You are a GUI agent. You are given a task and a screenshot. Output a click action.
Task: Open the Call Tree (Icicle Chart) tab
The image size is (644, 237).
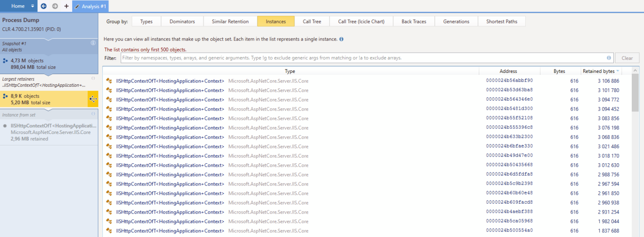[361, 21]
